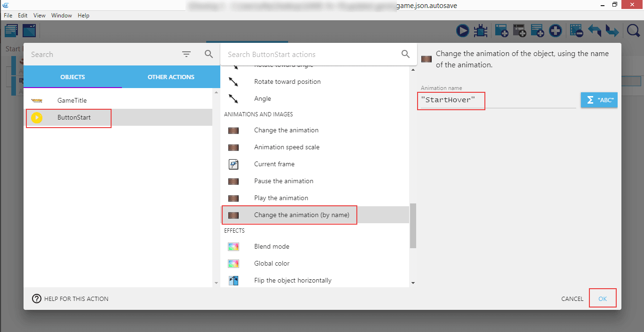Click the preview play icon in toolbar
Image resolution: width=644 pixels, height=332 pixels.
coord(462,31)
